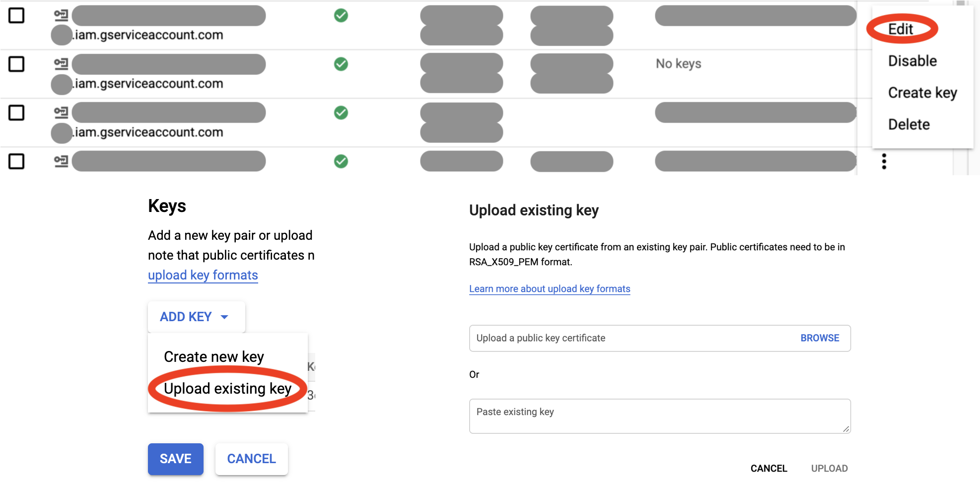Click the green status checkmark on the first row
980x484 pixels.
[x=341, y=15]
